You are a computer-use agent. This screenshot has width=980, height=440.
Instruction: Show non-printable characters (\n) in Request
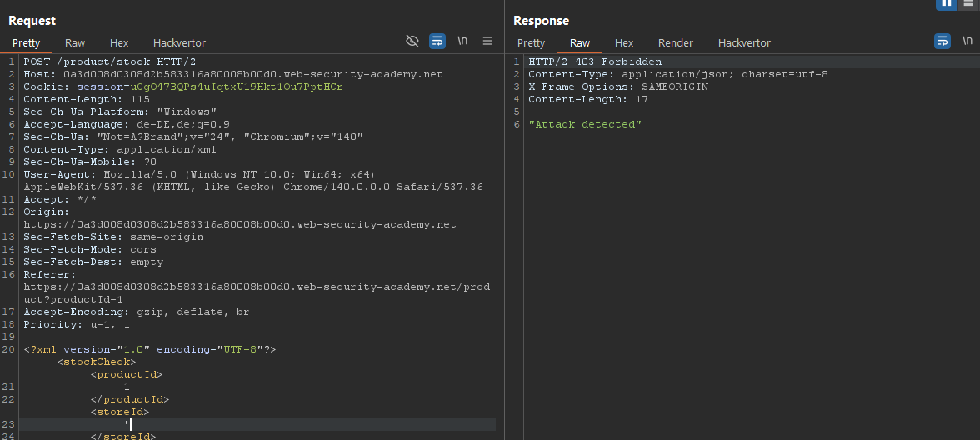point(462,41)
